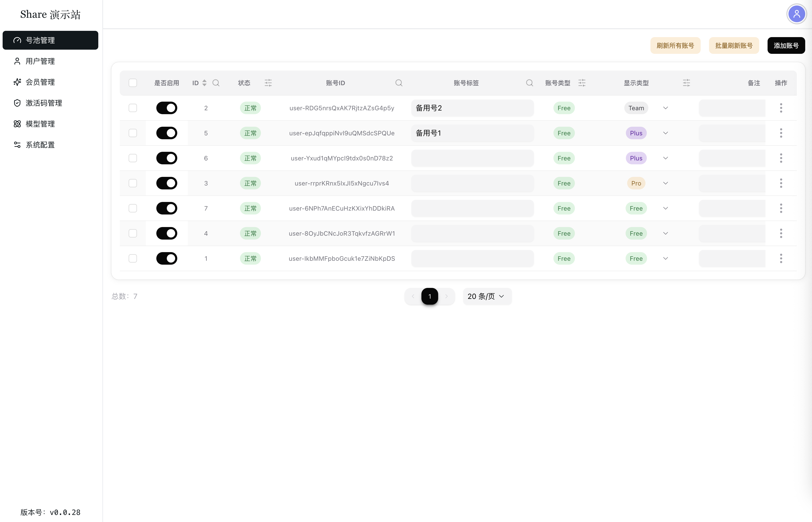The width and height of the screenshot is (812, 522).
Task: Disable the enabled switch for ID 7
Action: pos(167,208)
